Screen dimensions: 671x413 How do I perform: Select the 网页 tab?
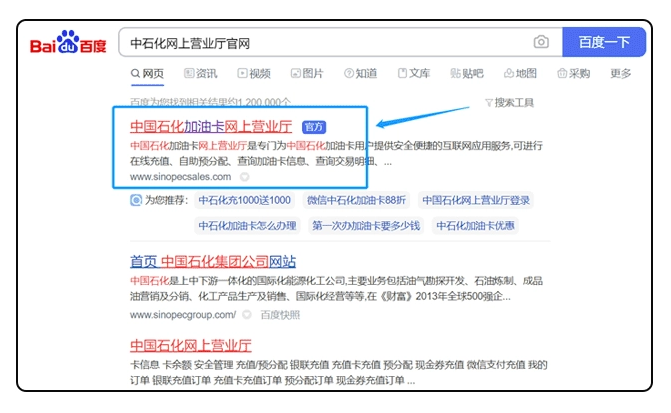pos(147,74)
